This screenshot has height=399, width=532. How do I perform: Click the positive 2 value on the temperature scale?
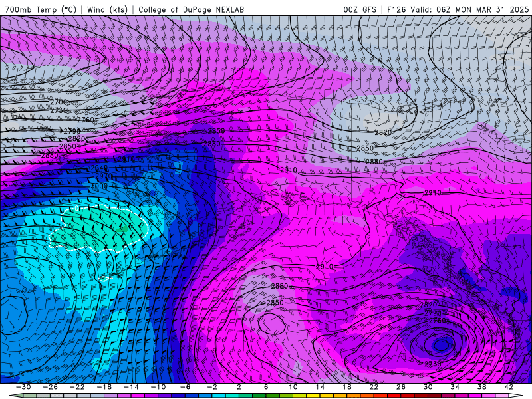pos(239,387)
